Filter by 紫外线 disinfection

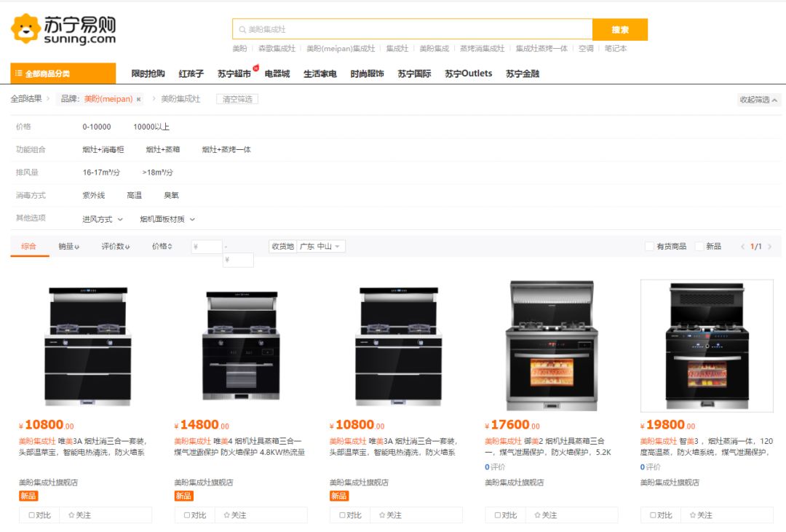(94, 195)
